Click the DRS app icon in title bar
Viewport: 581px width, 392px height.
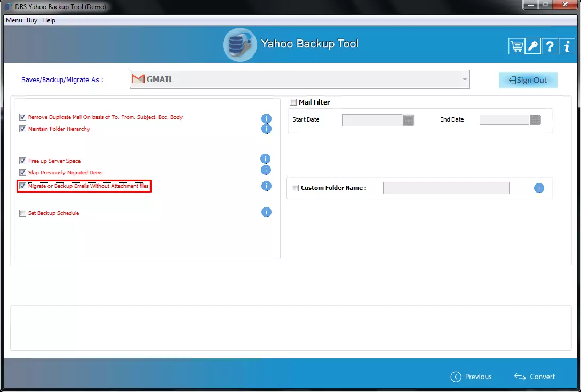pyautogui.click(x=8, y=7)
